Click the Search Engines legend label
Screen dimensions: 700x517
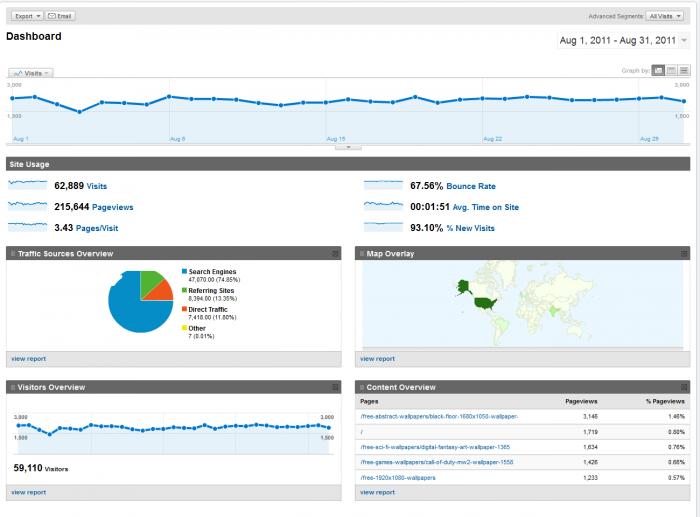tap(212, 271)
